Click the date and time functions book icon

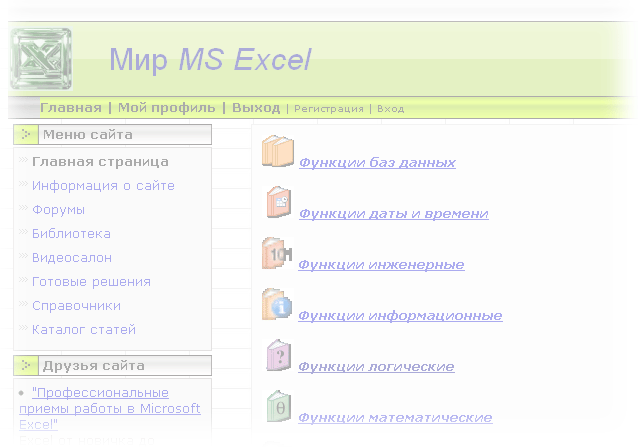point(279,202)
